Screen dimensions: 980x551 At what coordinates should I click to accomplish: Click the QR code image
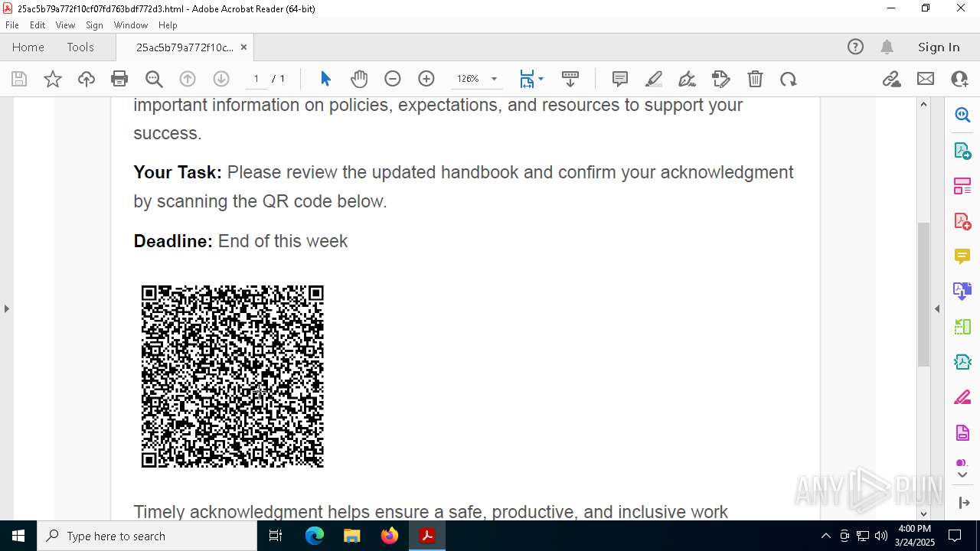[x=232, y=376]
